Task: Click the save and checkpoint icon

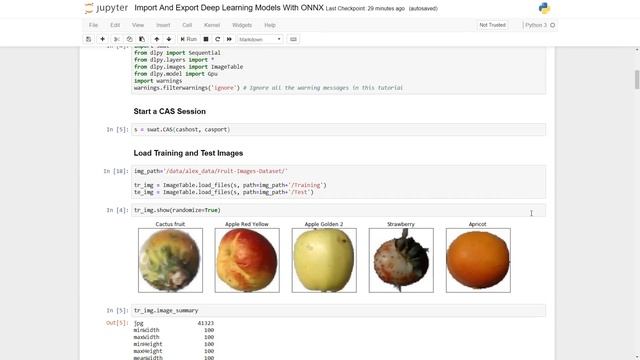Action: coord(89,39)
